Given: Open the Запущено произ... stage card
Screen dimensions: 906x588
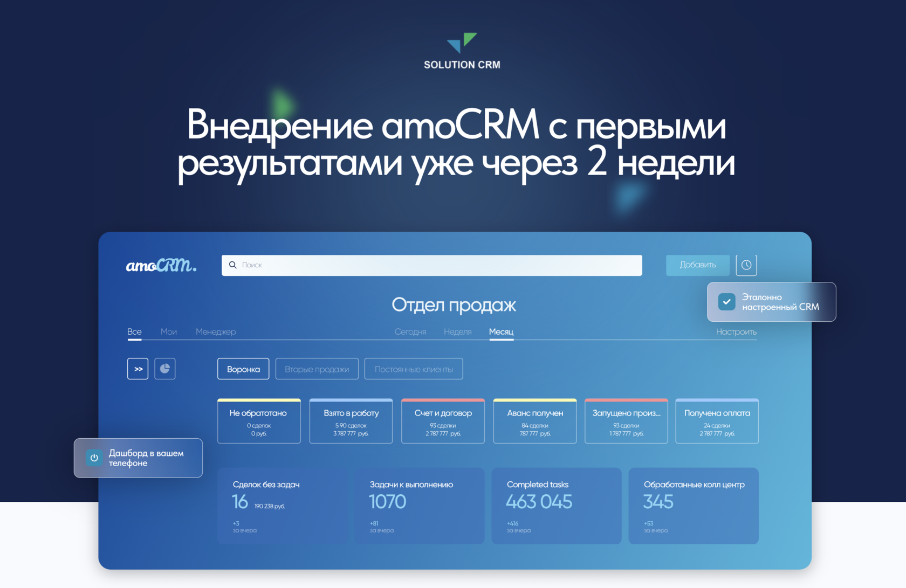Looking at the screenshot, I should pyautogui.click(x=627, y=421).
